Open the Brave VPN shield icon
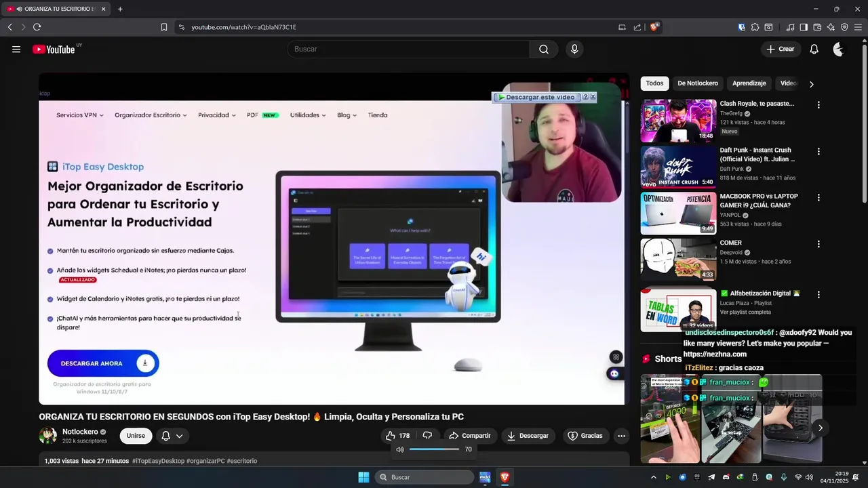The height and width of the screenshot is (488, 868). 844,27
